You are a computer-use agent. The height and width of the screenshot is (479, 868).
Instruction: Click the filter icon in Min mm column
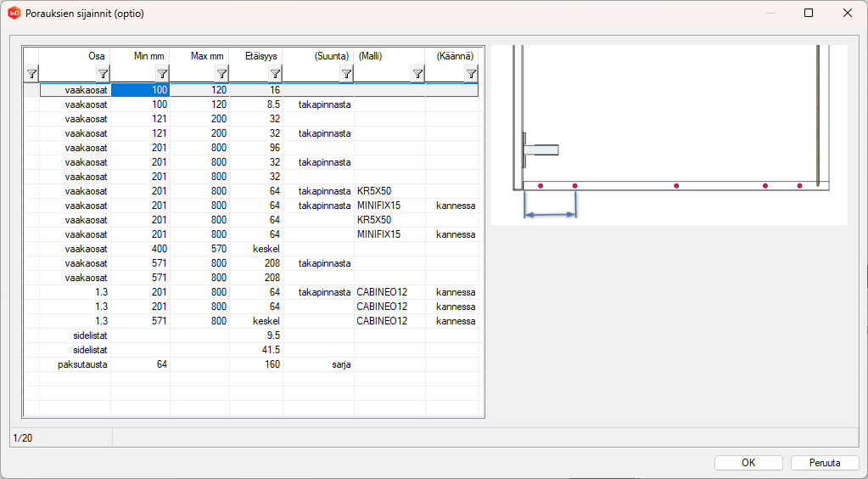click(x=162, y=74)
